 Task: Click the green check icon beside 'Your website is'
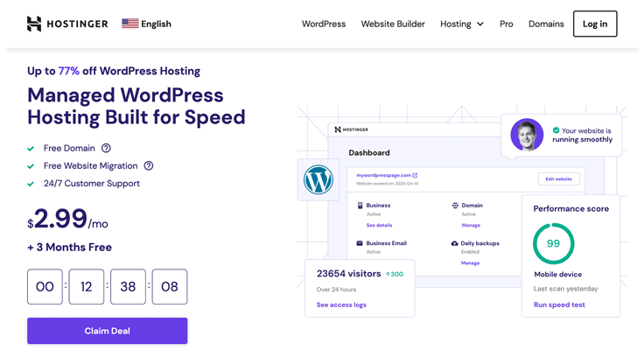(556, 130)
